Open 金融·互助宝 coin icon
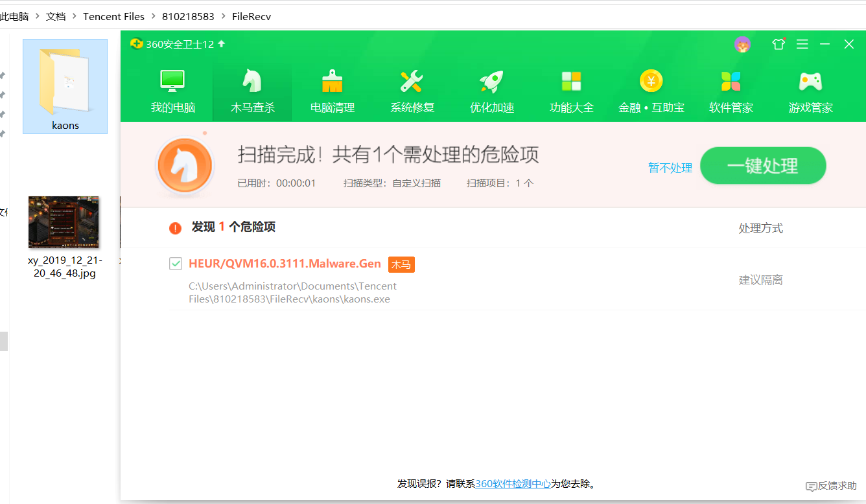This screenshot has width=866, height=504. [651, 82]
